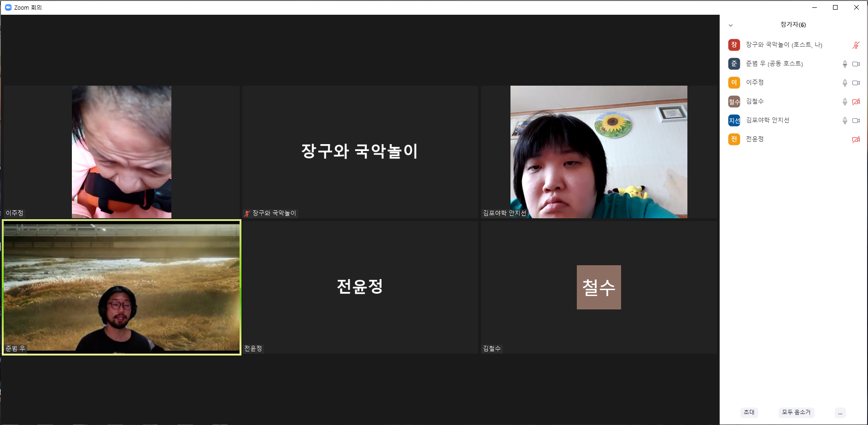Image resolution: width=868 pixels, height=425 pixels.
Task: Collapse the participants panel chevron
Action: pos(731,25)
